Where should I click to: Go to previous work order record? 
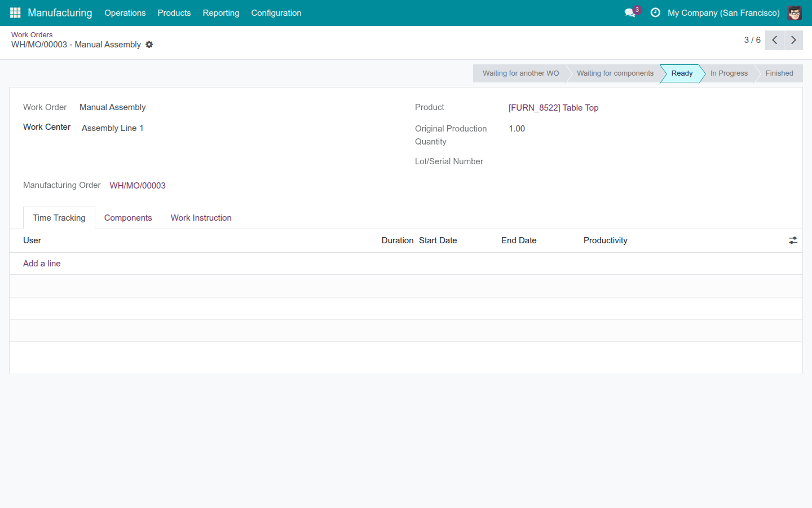tap(774, 40)
